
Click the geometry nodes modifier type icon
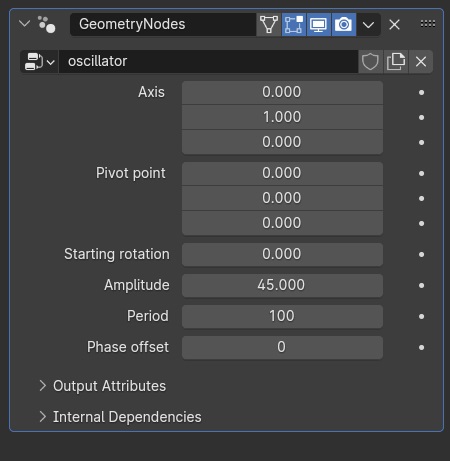point(47,24)
